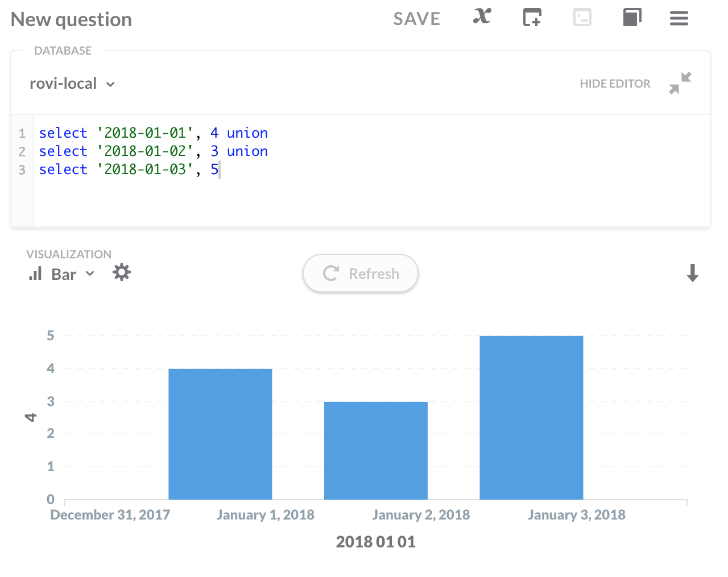Click the grayed-out SQL preview icon
The width and height of the screenshot is (728, 577).
(x=582, y=18)
